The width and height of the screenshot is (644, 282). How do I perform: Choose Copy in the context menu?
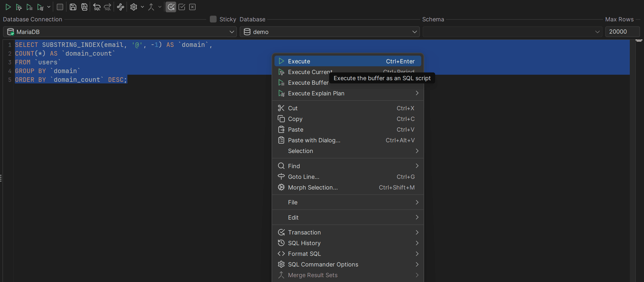click(x=348, y=119)
